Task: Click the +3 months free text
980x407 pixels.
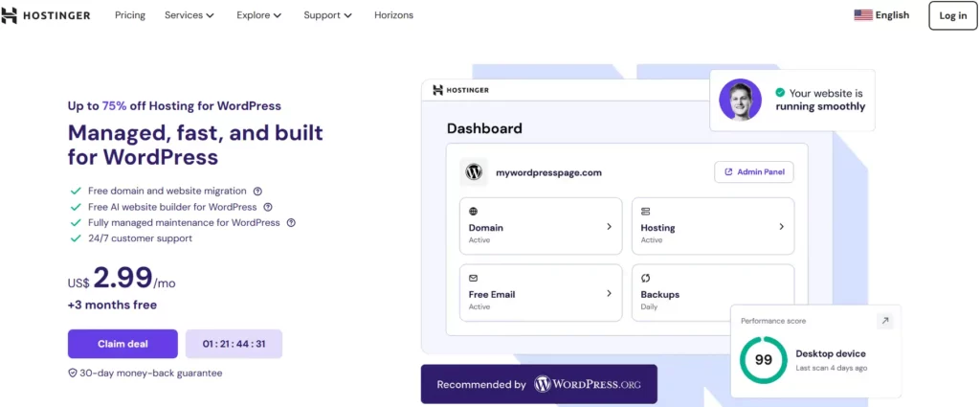Action: [x=113, y=305]
